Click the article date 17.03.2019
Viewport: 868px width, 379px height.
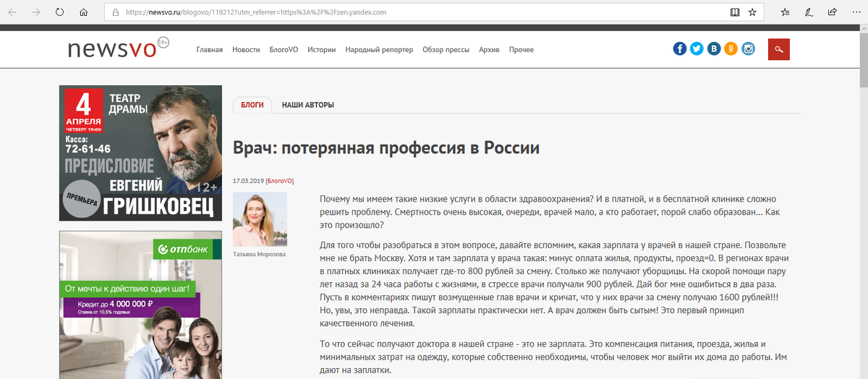click(248, 180)
